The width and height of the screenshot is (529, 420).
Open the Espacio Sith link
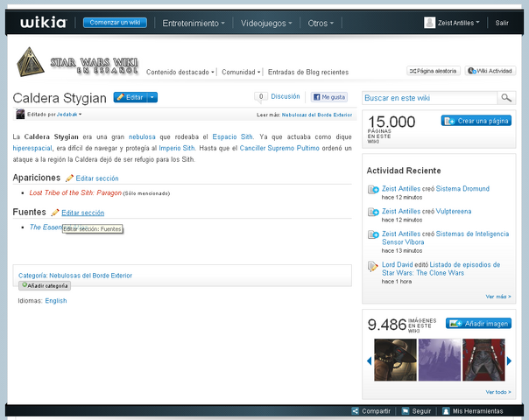[232, 136]
